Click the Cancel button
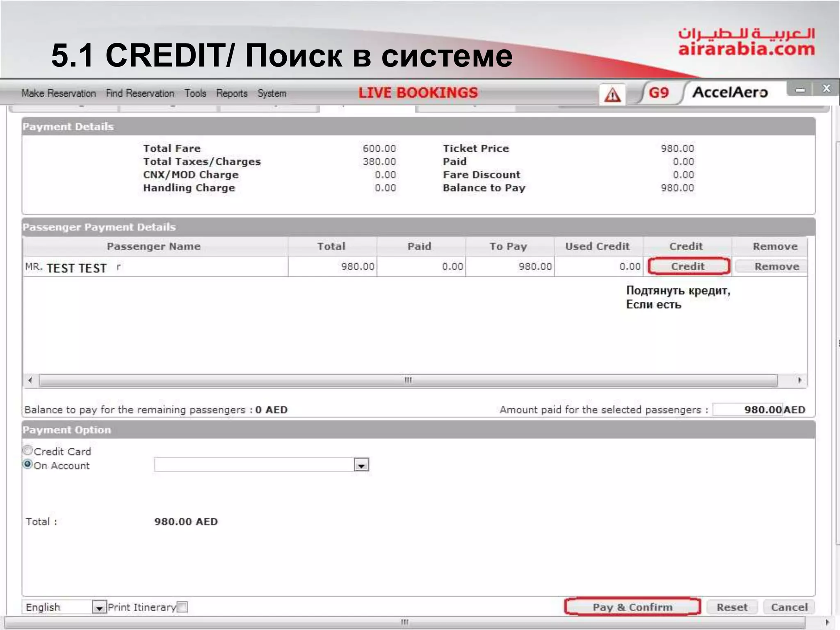The width and height of the screenshot is (840, 630). [789, 607]
